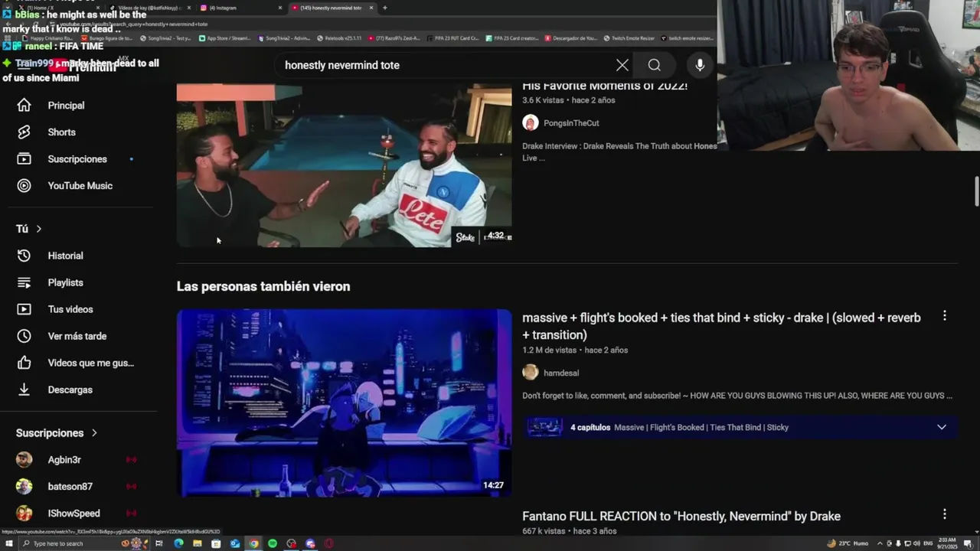Viewport: 980px width, 551px height.
Task: Open Task View on the taskbar
Action: (159, 543)
